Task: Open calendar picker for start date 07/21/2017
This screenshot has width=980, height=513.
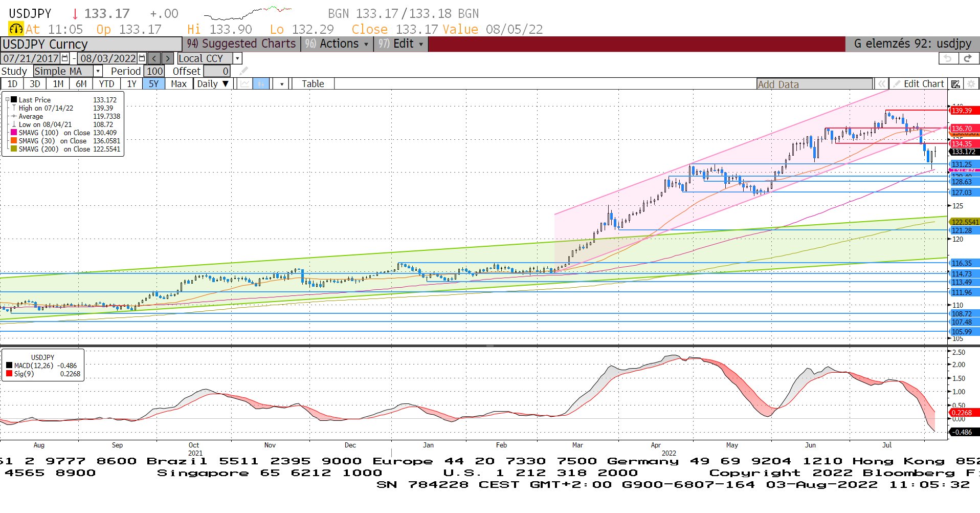Action: click(x=65, y=58)
